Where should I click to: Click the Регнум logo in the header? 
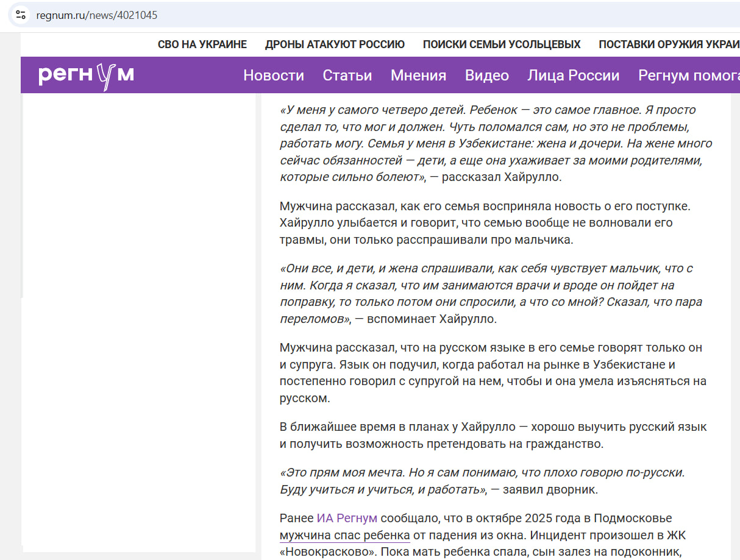[86, 76]
